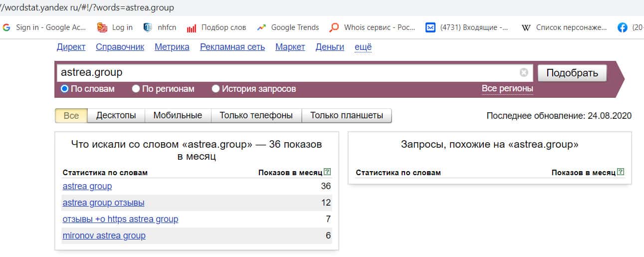Viewport: 644px width, 257px height.
Task: Click the Wikipedia bookmark icon
Action: (526, 27)
